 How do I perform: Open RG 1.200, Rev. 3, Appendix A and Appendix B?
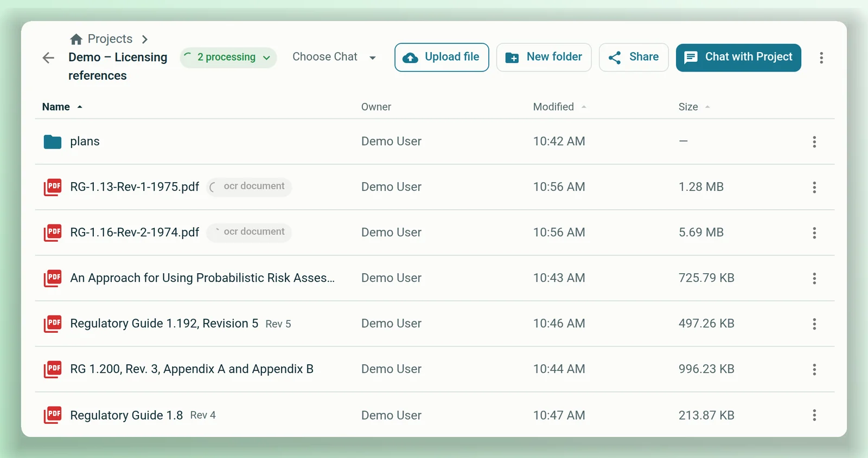pyautogui.click(x=192, y=369)
